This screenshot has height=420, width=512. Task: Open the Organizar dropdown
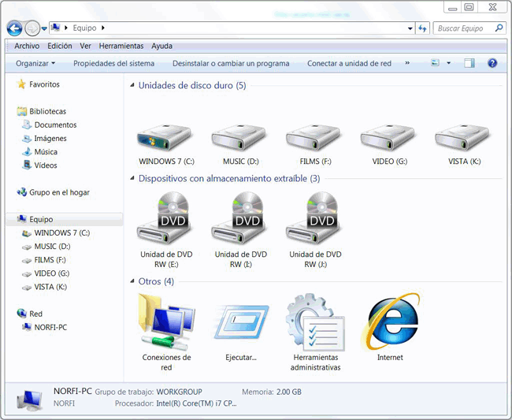pos(35,63)
